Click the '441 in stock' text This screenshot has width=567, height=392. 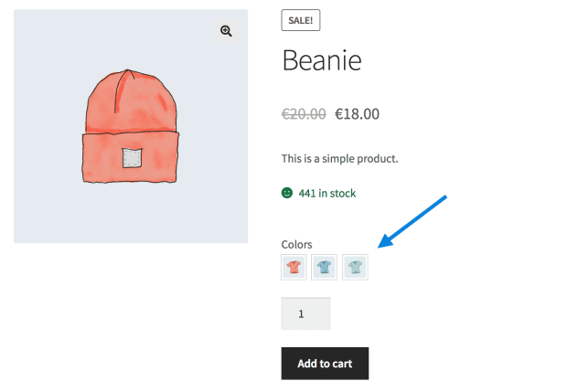[326, 193]
